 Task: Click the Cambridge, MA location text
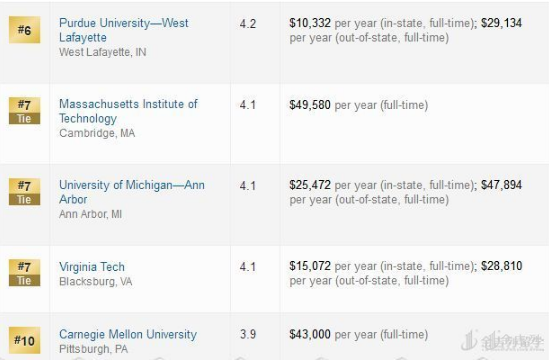[x=97, y=133]
